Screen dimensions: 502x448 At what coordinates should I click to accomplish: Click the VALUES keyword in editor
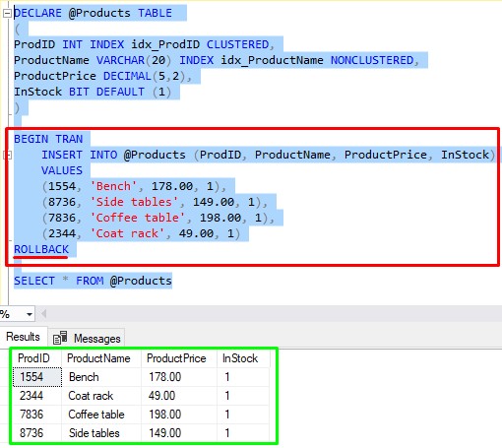(62, 170)
